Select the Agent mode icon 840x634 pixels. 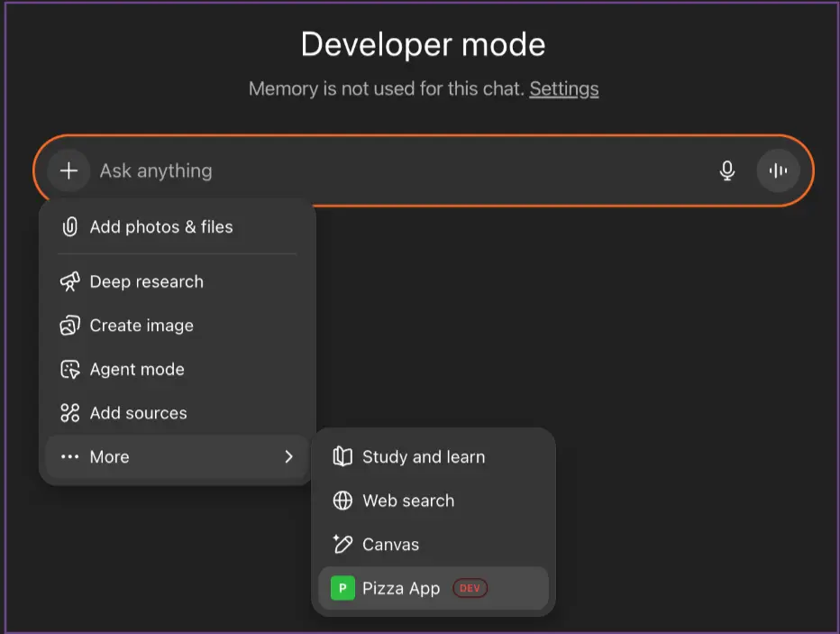(x=69, y=369)
